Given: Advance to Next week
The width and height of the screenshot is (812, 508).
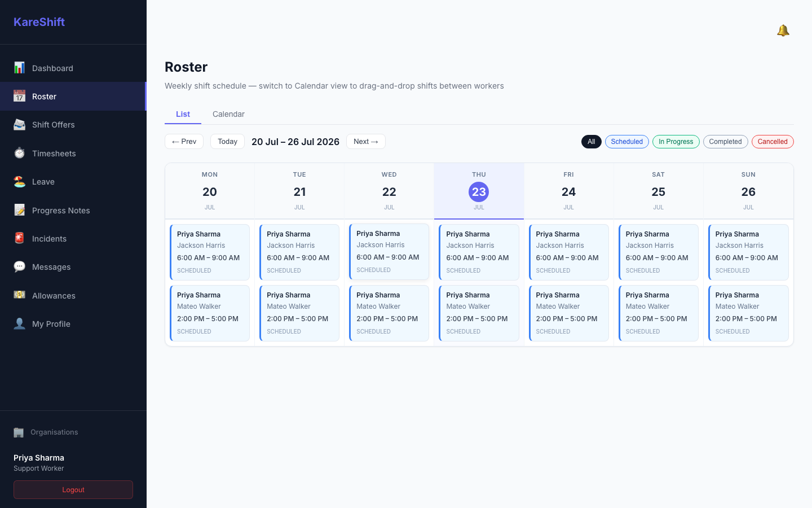Looking at the screenshot, I should 366,142.
